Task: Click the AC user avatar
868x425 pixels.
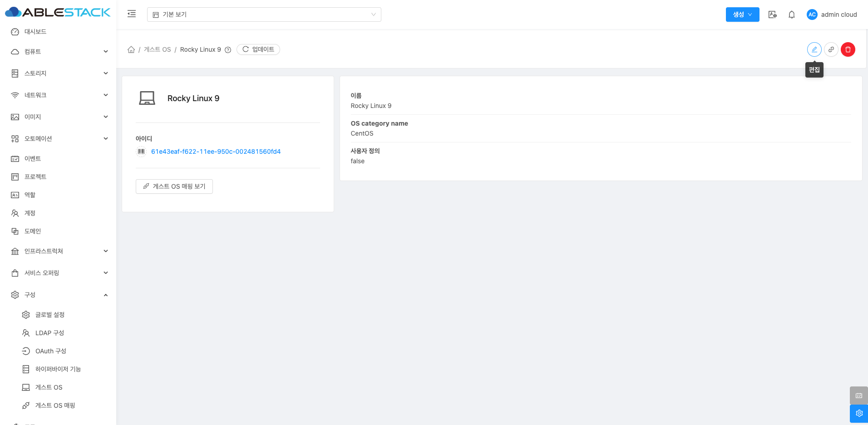Action: click(x=812, y=15)
